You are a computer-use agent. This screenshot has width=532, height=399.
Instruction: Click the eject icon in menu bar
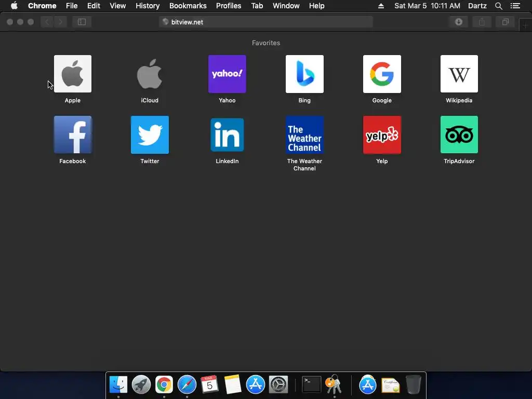click(381, 6)
